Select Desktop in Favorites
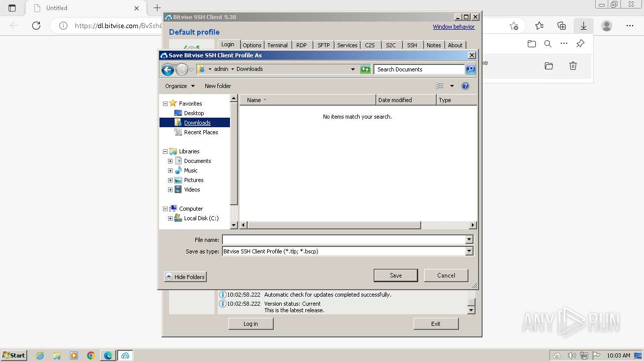The width and height of the screenshot is (644, 362). click(x=194, y=113)
